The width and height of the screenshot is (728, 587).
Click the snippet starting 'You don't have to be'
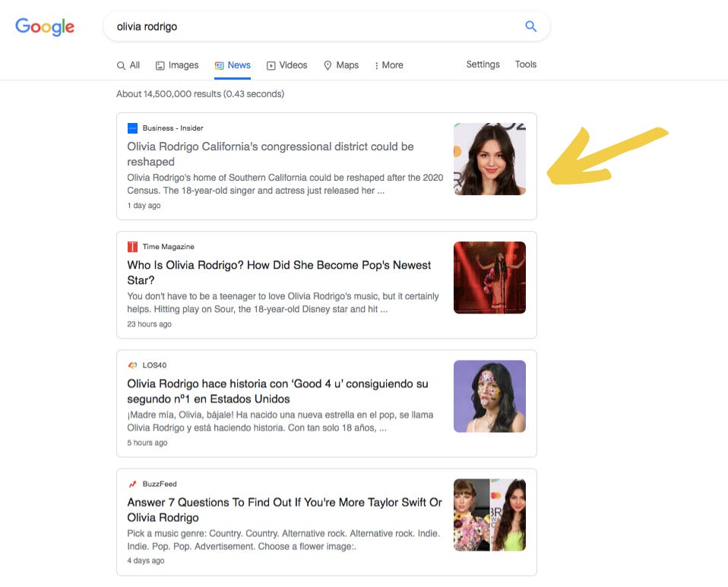(x=283, y=302)
